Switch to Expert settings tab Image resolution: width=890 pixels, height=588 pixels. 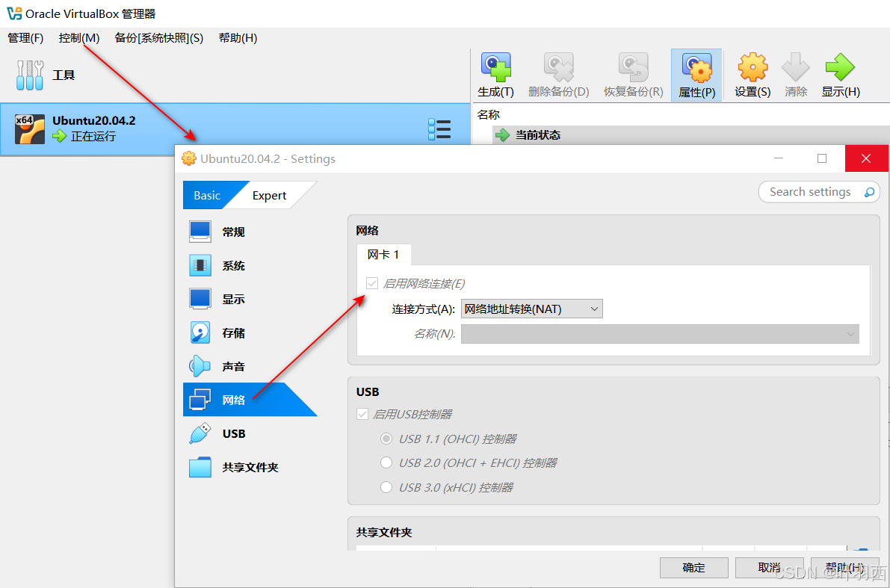click(271, 195)
